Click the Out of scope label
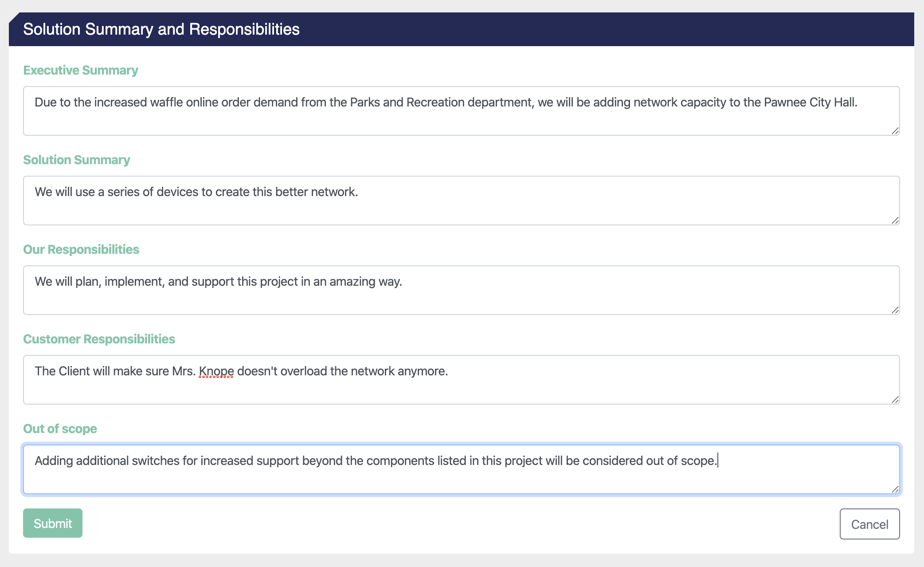 coord(60,429)
